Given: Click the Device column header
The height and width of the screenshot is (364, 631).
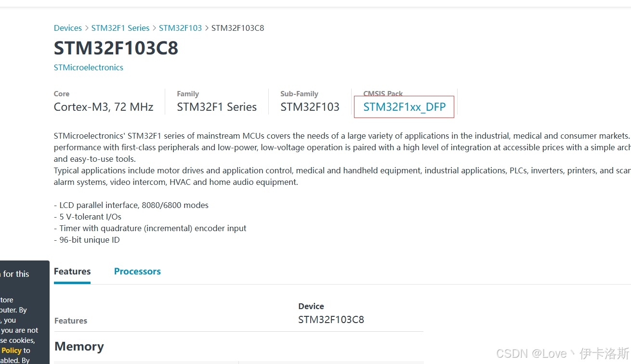Looking at the screenshot, I should point(311,306).
